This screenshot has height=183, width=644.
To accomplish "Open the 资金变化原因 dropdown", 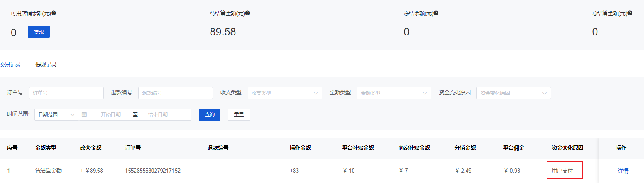I will coord(513,93).
